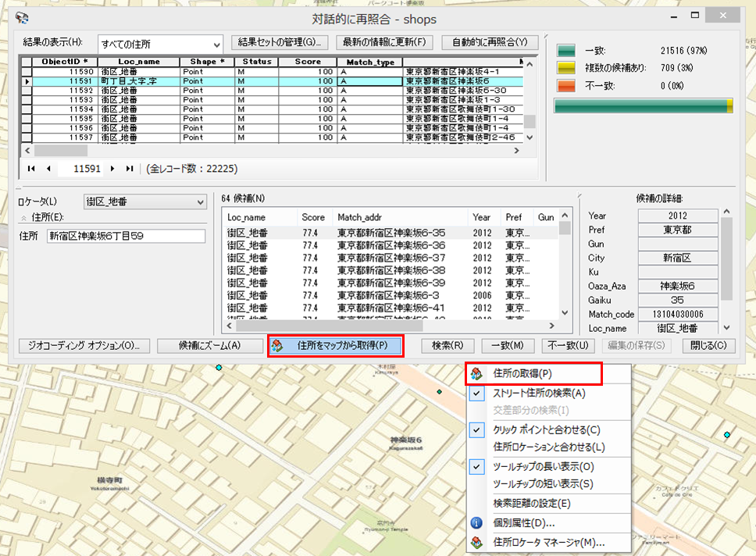756x556 pixels.
Task: Collapse the 住所 section chevron
Action: (23, 218)
